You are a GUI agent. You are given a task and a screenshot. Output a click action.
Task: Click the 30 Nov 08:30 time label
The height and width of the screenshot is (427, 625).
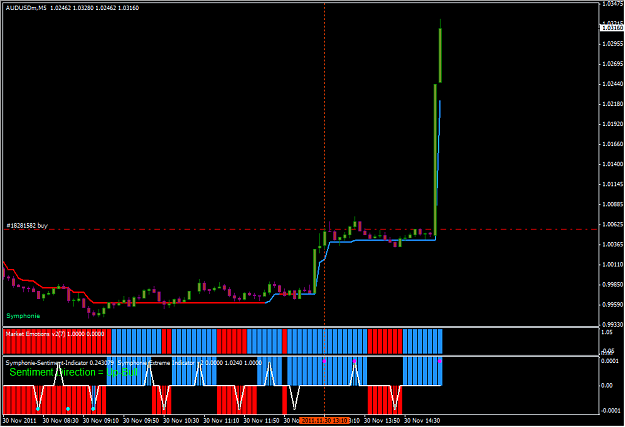click(61, 421)
